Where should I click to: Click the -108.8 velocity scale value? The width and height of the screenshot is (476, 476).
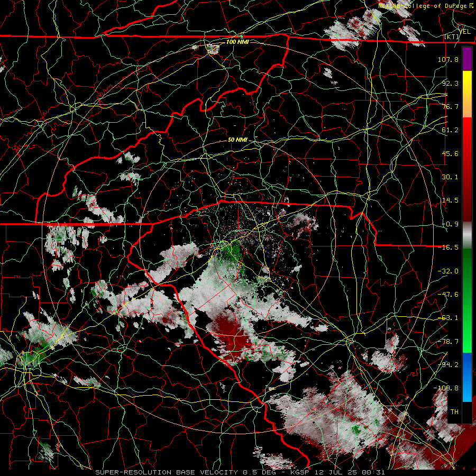pyautogui.click(x=446, y=388)
